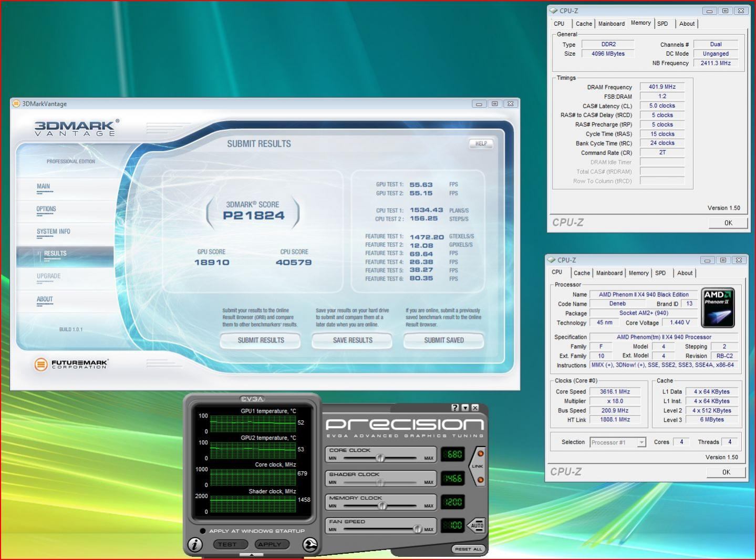Viewport: 756px width, 560px height.
Task: Open the MAIN section in 3DMark Vantage
Action: click(44, 186)
